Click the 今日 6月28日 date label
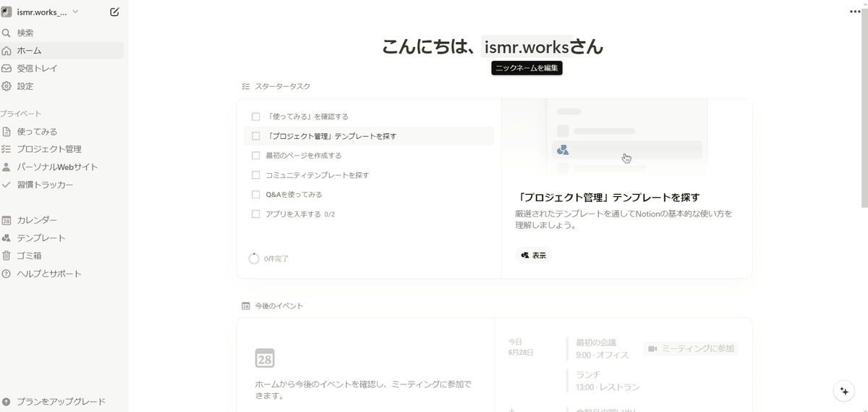Viewport: 868px width, 412px height. coord(521,347)
